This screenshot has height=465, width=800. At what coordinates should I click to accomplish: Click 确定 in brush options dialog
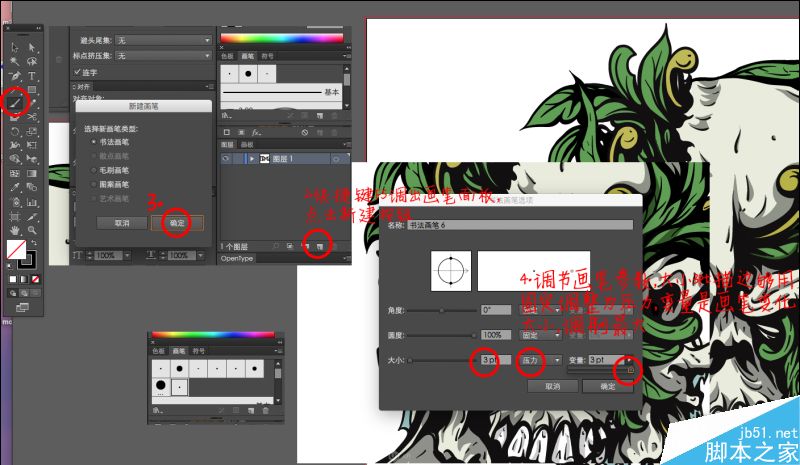coord(607,386)
